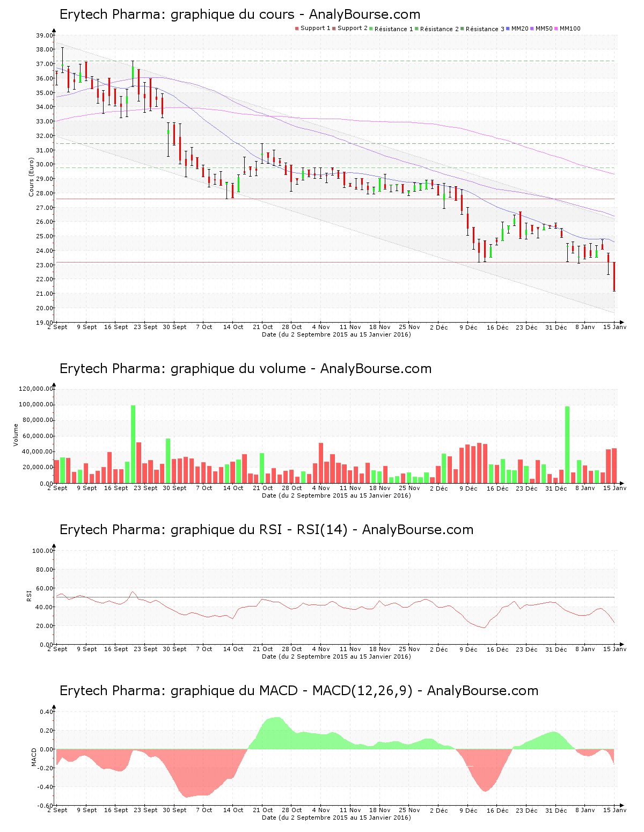The image size is (644, 832).
Task: Click the 'RSI' vertical axis label
Action: (x=29, y=595)
